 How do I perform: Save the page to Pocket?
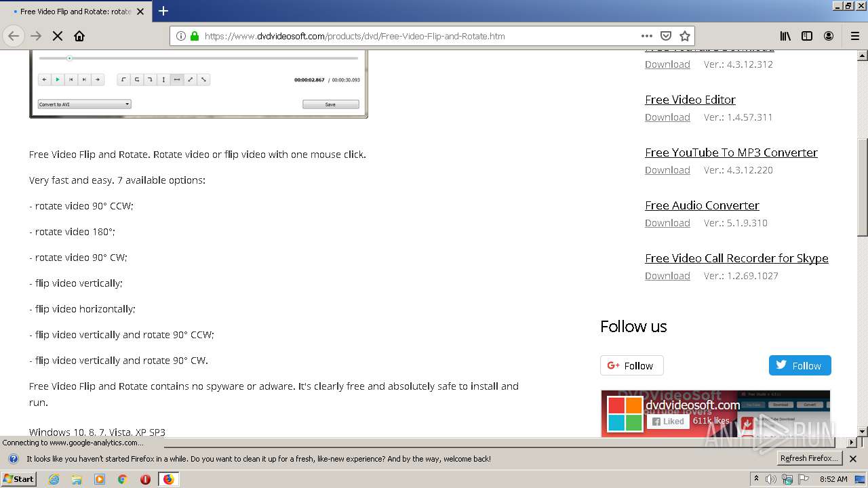click(666, 36)
